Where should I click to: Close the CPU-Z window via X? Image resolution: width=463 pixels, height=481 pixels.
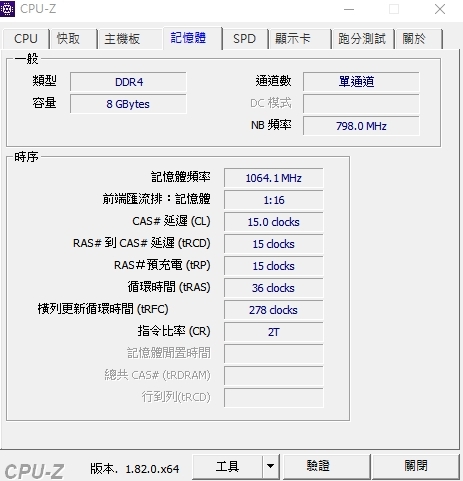click(440, 9)
